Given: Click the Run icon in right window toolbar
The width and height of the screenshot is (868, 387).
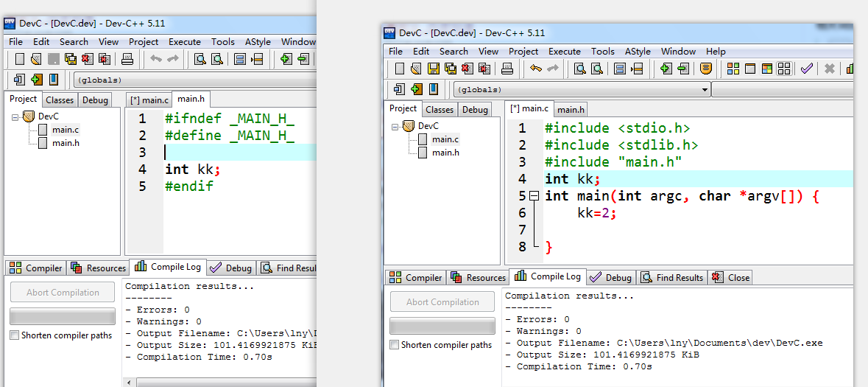Looking at the screenshot, I should (x=750, y=69).
